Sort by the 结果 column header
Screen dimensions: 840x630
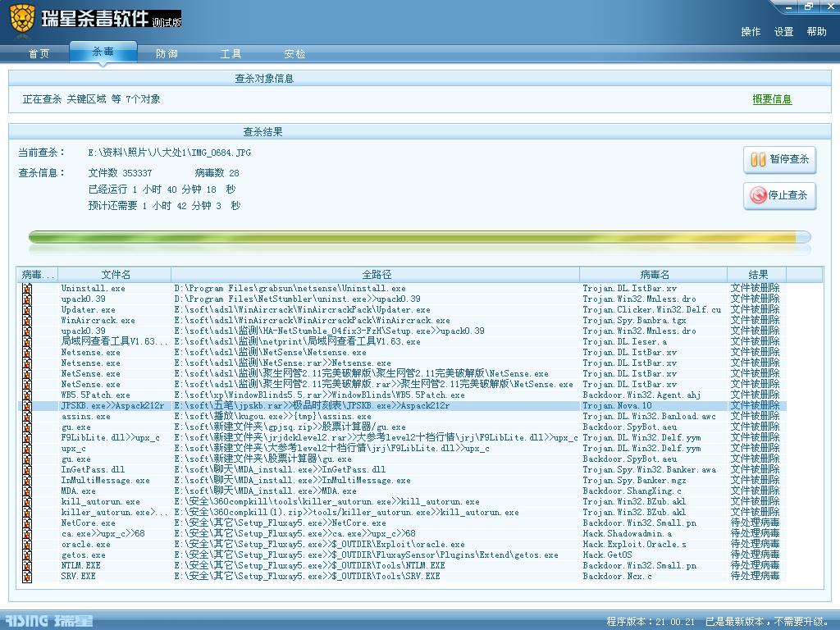coord(757,274)
